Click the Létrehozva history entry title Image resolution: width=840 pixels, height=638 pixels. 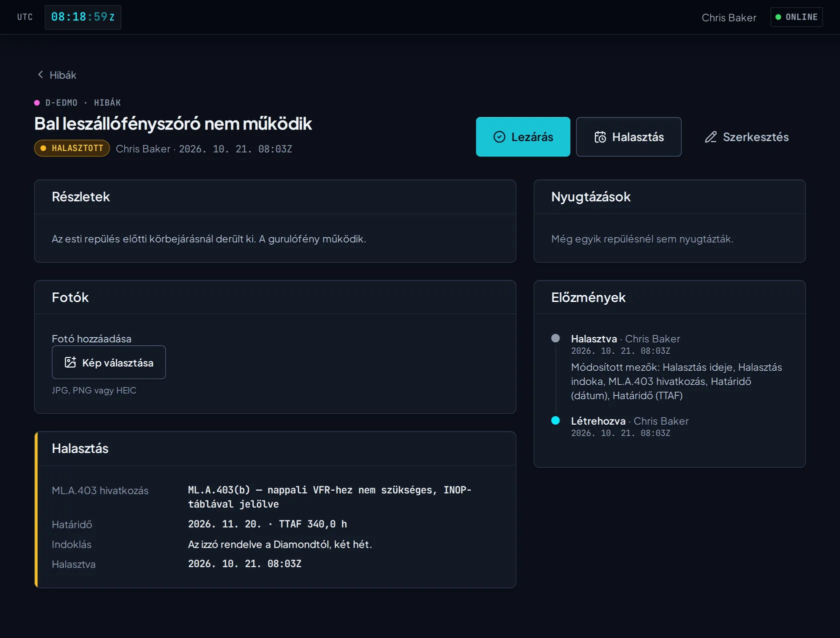[598, 421]
